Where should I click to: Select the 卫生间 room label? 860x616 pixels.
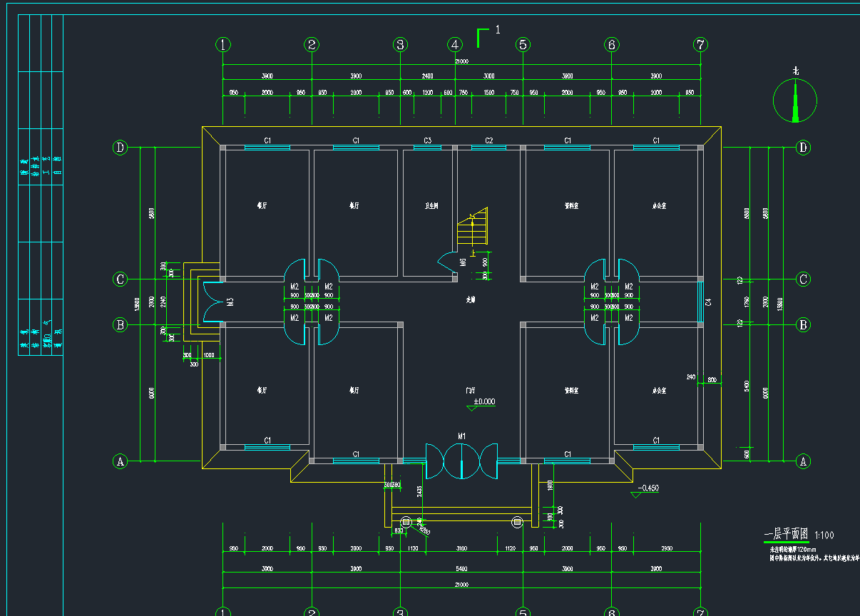click(x=431, y=205)
